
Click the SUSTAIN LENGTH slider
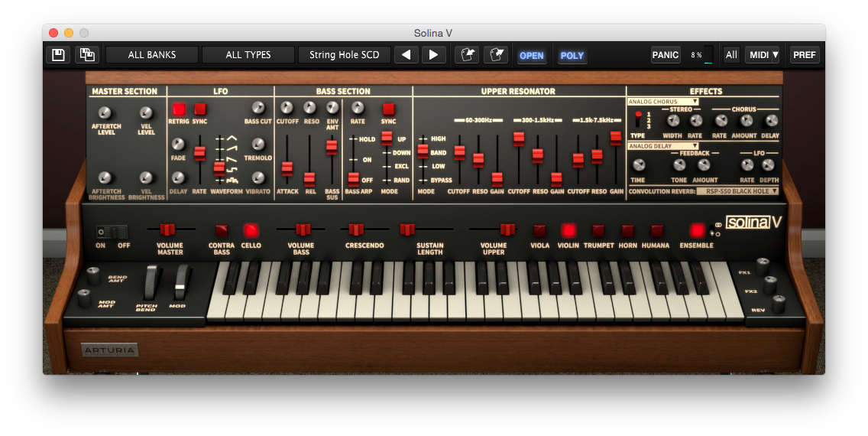coord(407,229)
